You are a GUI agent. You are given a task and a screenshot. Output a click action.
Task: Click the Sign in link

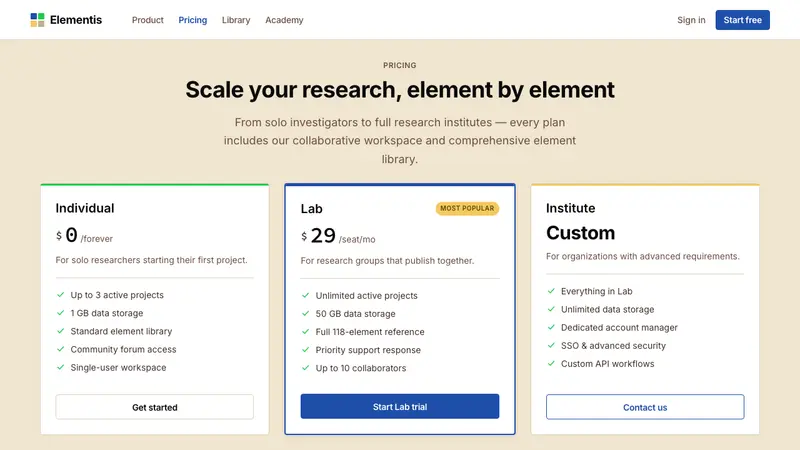click(x=691, y=20)
